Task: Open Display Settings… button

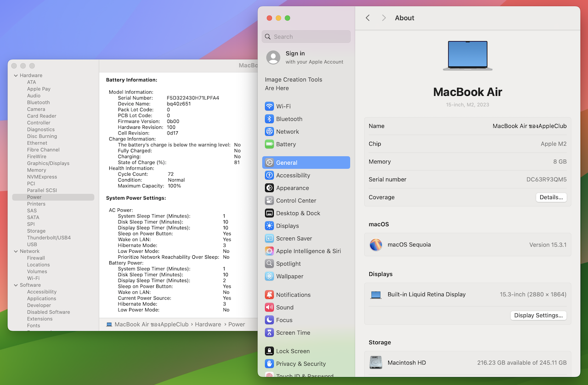Action: point(538,315)
